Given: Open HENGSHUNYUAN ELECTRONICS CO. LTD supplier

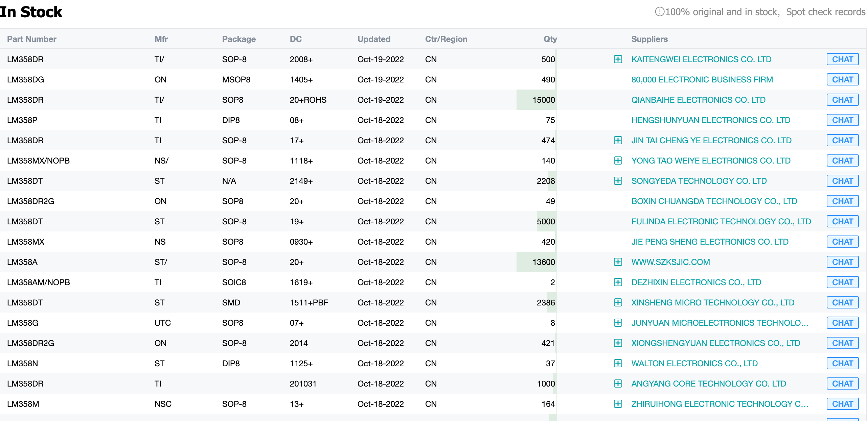Looking at the screenshot, I should (x=711, y=120).
